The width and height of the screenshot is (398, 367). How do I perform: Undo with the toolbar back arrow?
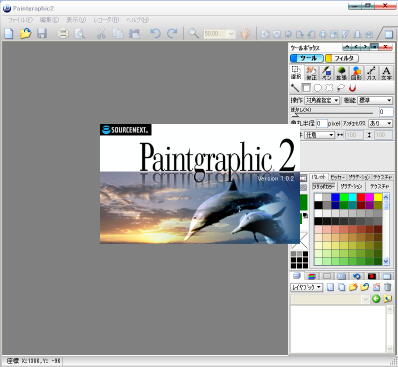(x=155, y=33)
